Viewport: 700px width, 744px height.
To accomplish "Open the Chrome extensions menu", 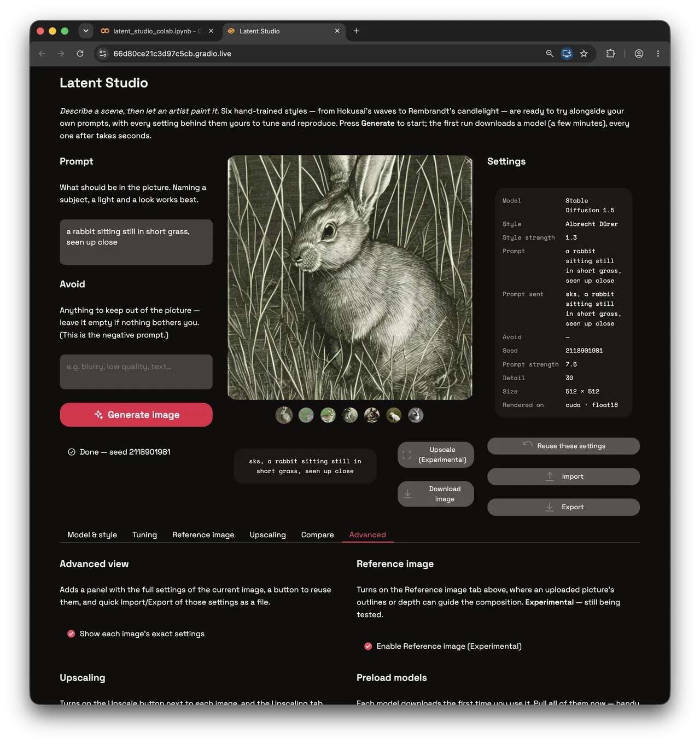I will (611, 54).
